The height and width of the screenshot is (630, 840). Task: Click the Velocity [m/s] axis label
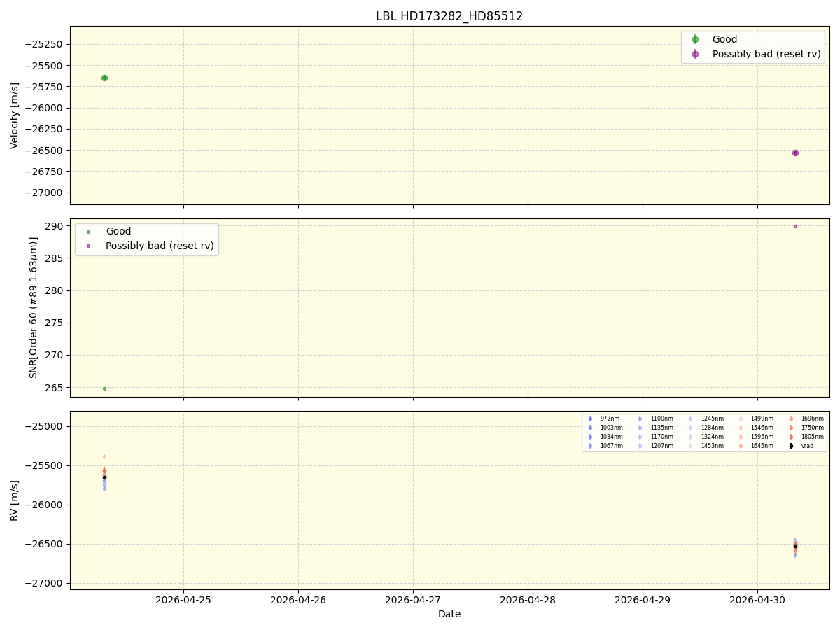(x=15, y=115)
